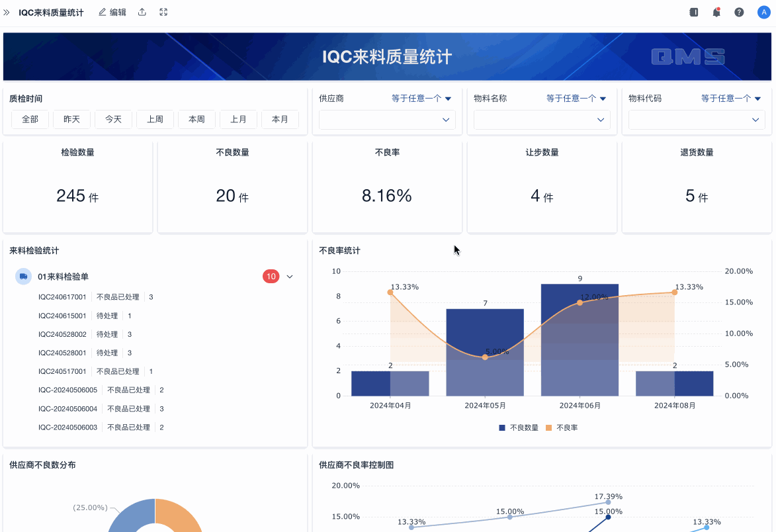The width and height of the screenshot is (776, 532).
Task: Open the 供应商 value select box
Action: pyautogui.click(x=387, y=120)
